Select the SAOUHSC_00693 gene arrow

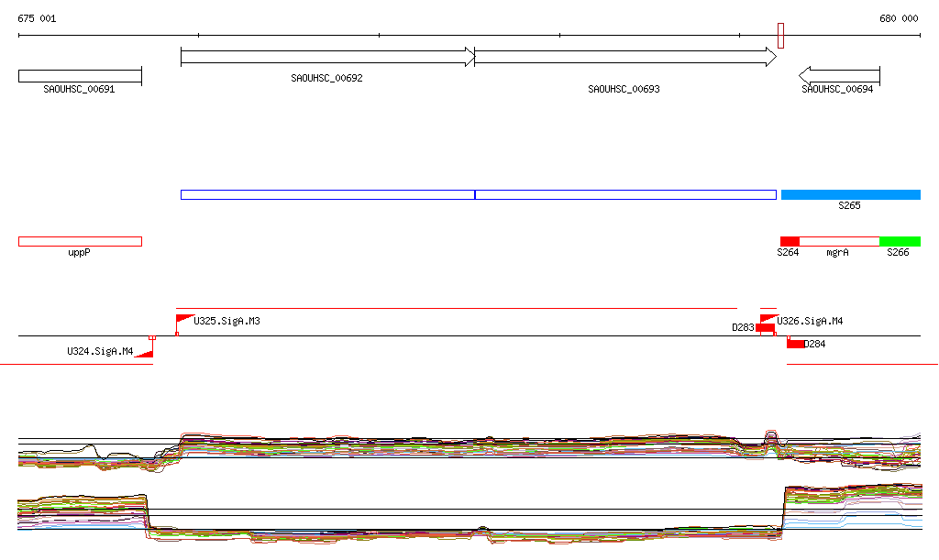pos(624,58)
